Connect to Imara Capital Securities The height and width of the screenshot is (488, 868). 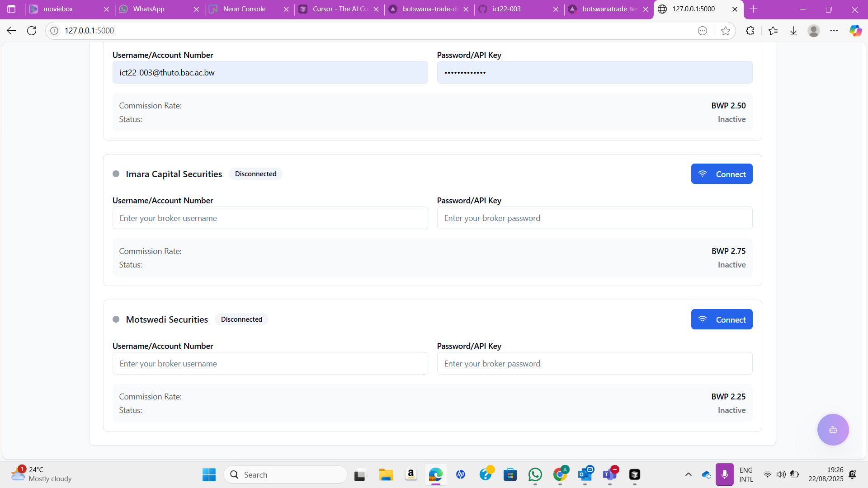coord(722,174)
